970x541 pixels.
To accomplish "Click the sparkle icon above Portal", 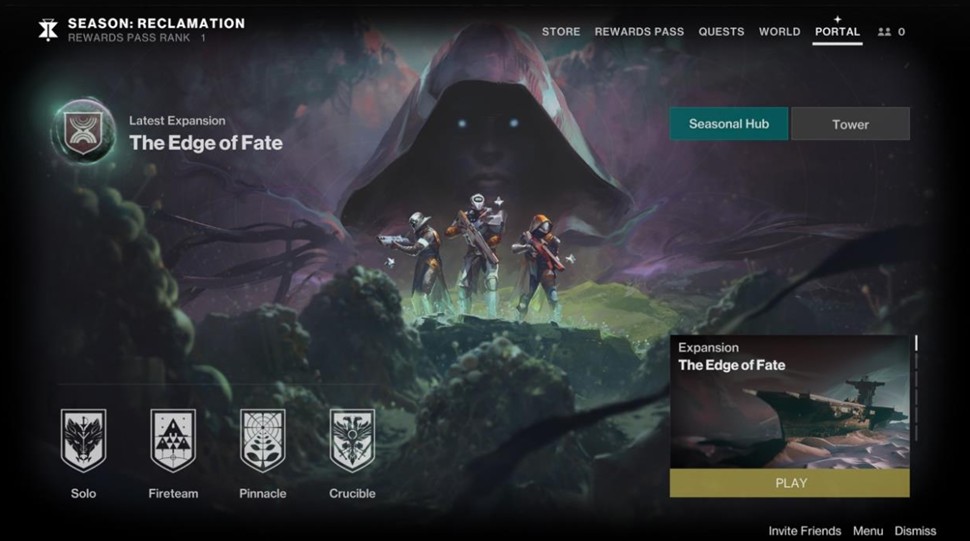I will pos(837,19).
